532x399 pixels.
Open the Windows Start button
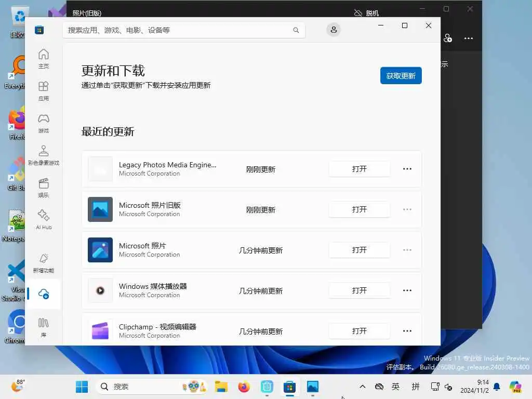82,387
